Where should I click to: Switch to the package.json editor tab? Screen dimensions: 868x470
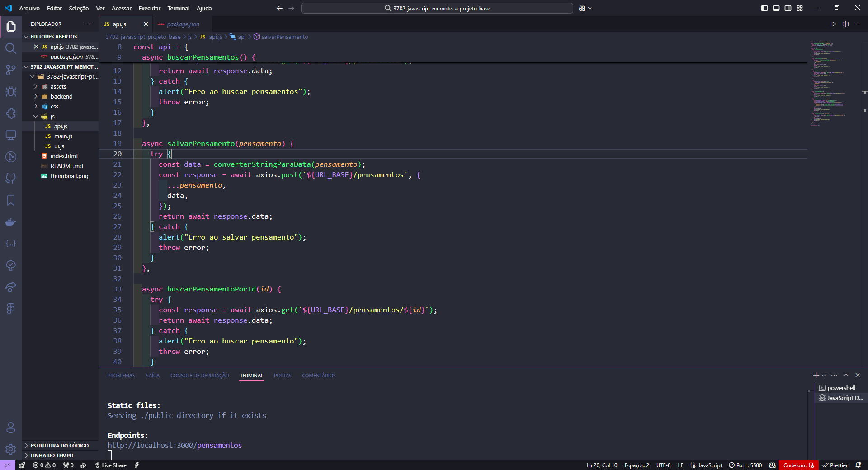coord(183,24)
